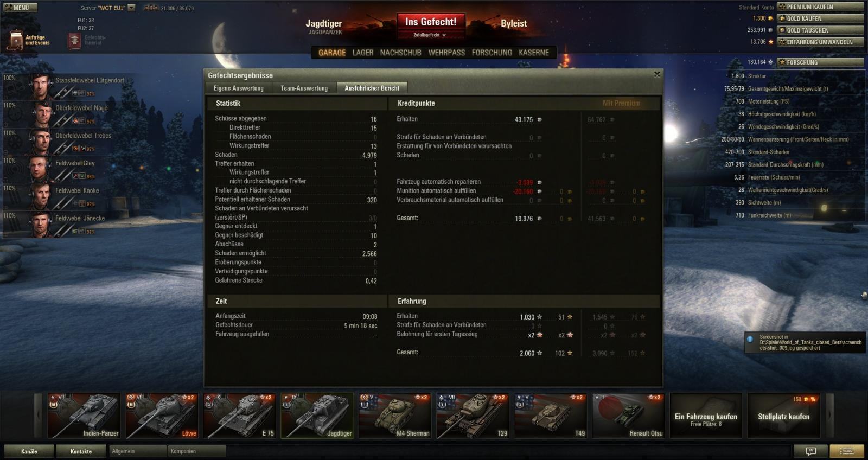Select the Löwe tank thumbnail
This screenshot has width=868, height=460.
point(162,416)
